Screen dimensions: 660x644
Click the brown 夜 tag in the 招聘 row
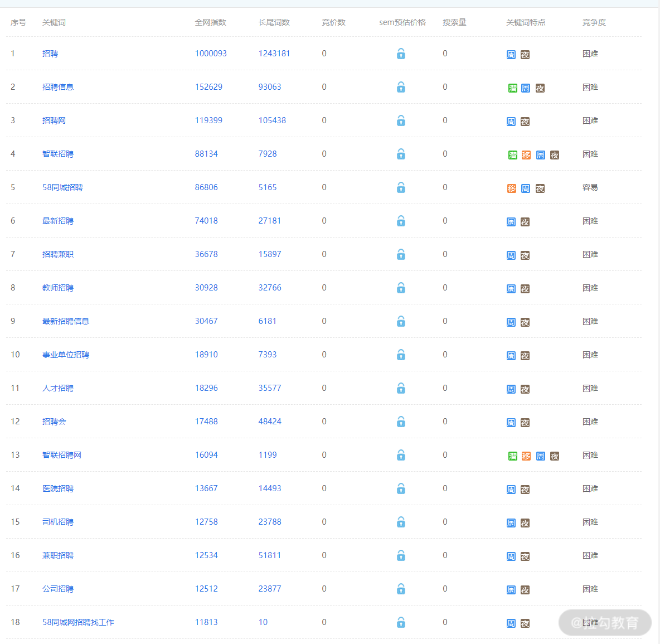[x=525, y=55]
